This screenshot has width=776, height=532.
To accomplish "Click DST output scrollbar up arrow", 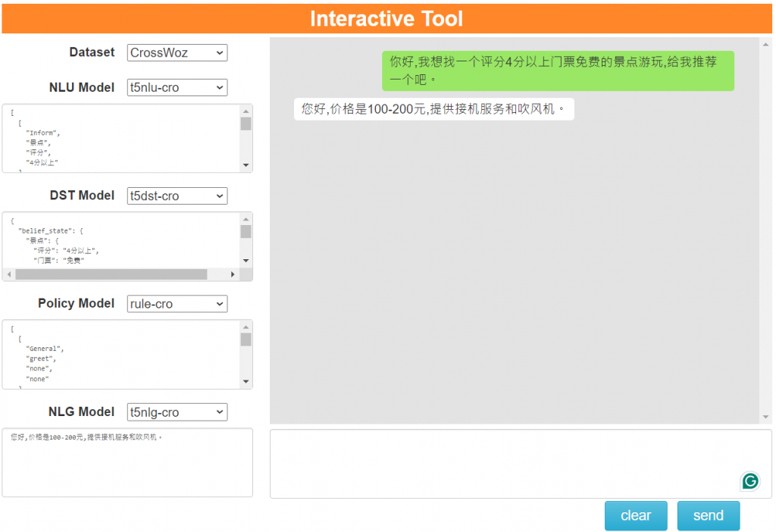I will coord(246,219).
